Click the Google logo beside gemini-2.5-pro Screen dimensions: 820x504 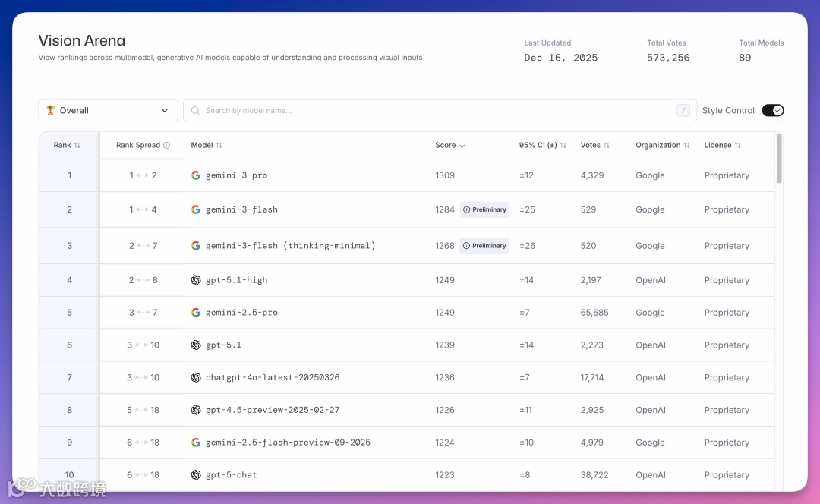point(196,313)
